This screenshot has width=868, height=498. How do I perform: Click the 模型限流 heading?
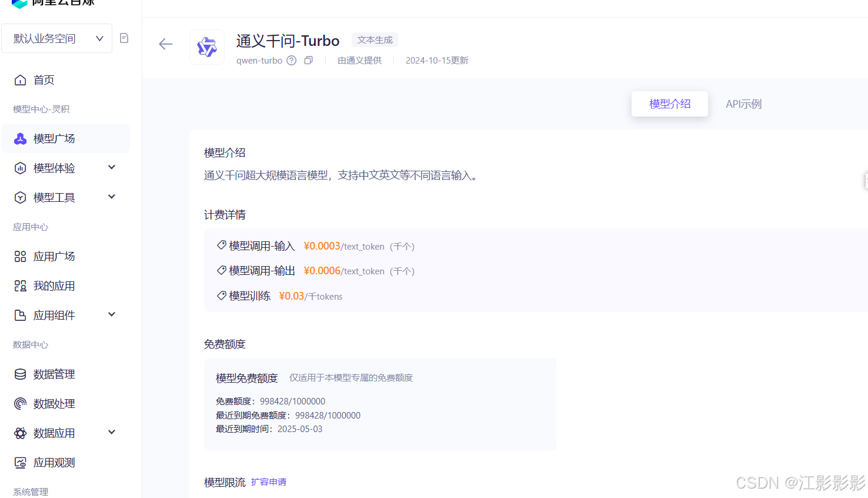(225, 483)
